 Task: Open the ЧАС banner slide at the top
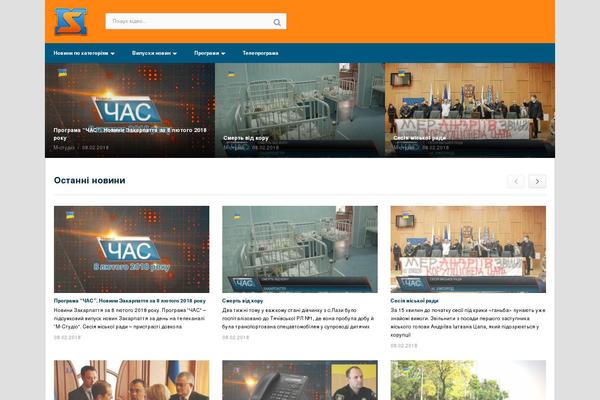(x=130, y=110)
